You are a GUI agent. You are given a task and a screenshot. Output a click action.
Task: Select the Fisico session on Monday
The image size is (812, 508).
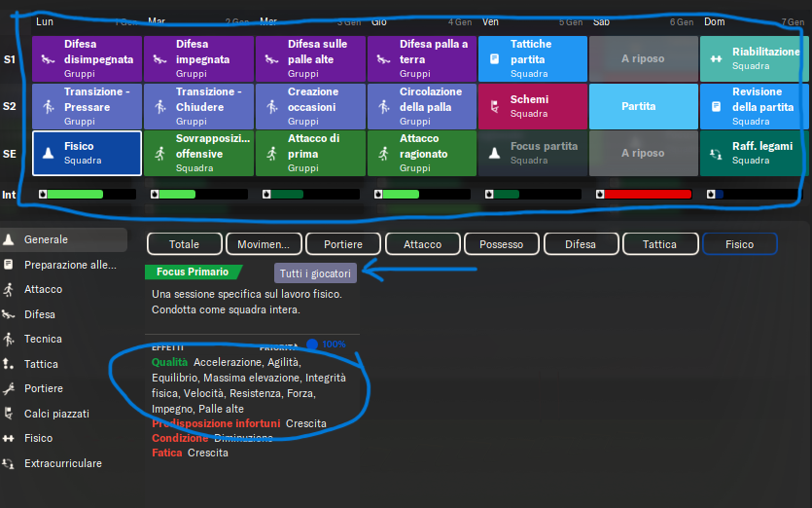pos(87,153)
